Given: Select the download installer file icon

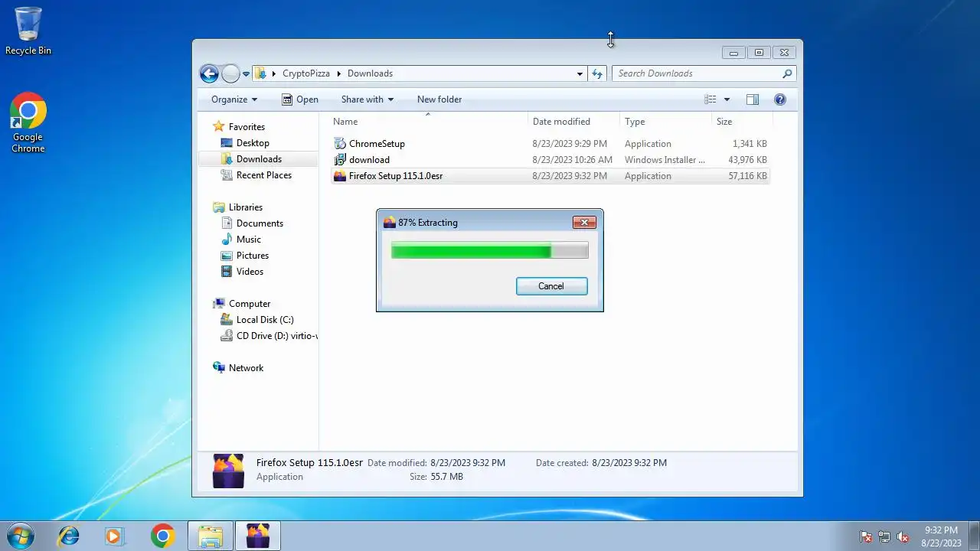Looking at the screenshot, I should [x=340, y=160].
